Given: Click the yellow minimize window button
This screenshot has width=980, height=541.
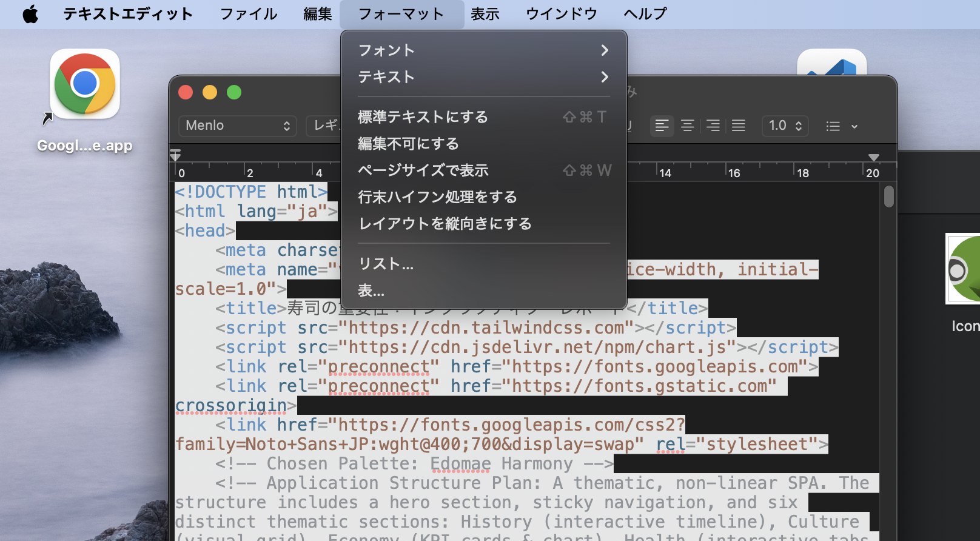Looking at the screenshot, I should [x=210, y=92].
